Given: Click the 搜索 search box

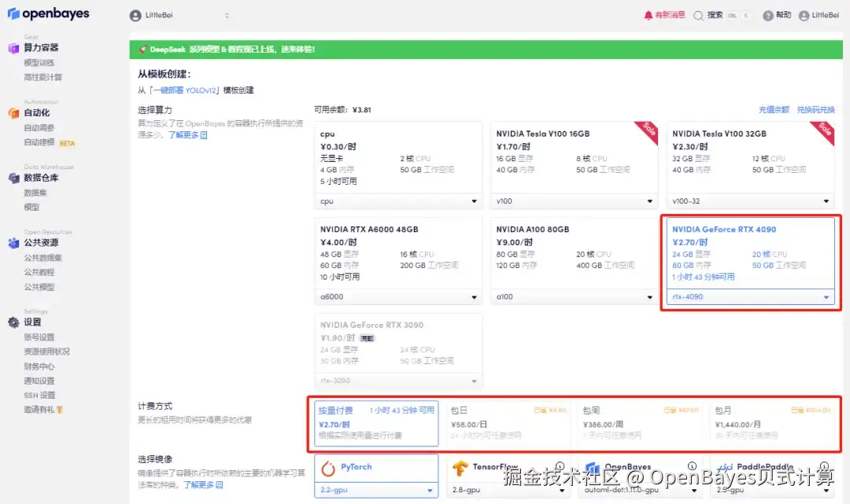Looking at the screenshot, I should (722, 16).
